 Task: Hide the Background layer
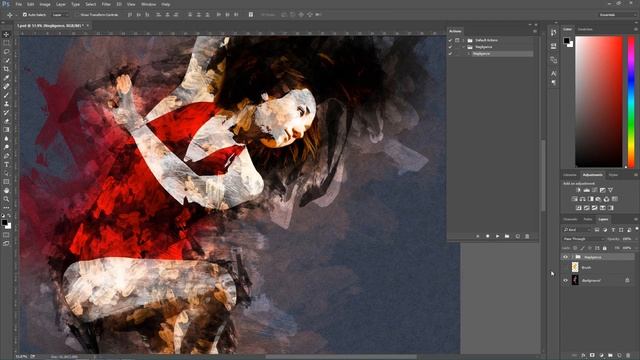point(565,280)
